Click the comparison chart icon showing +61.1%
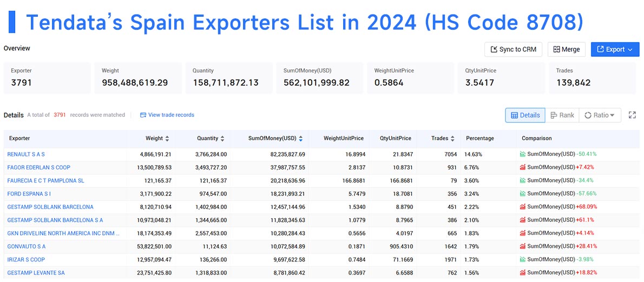 [522, 220]
